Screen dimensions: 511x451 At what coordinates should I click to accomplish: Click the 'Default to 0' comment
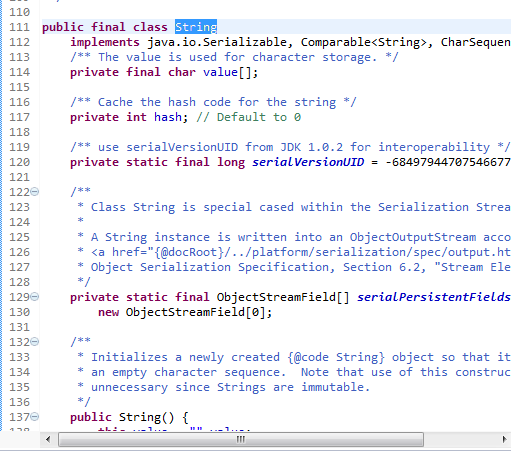click(x=249, y=117)
